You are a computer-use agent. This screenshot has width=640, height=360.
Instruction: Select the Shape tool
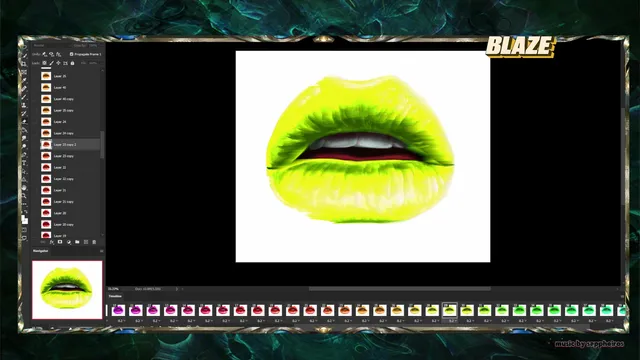(x=24, y=180)
